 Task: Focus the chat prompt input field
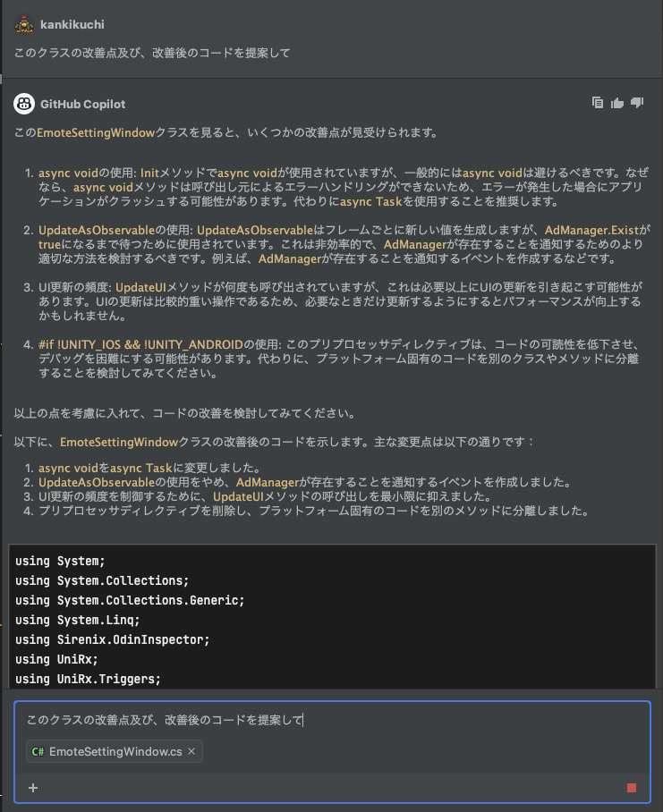(331, 720)
